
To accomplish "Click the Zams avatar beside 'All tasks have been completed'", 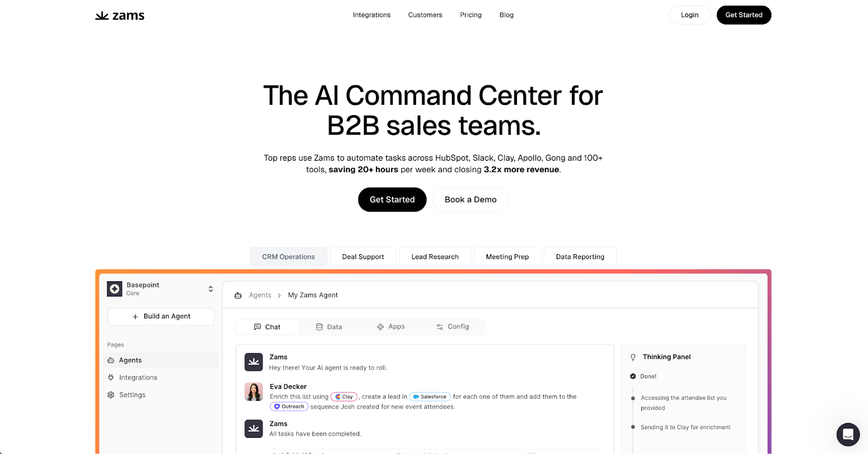I will 253,429.
